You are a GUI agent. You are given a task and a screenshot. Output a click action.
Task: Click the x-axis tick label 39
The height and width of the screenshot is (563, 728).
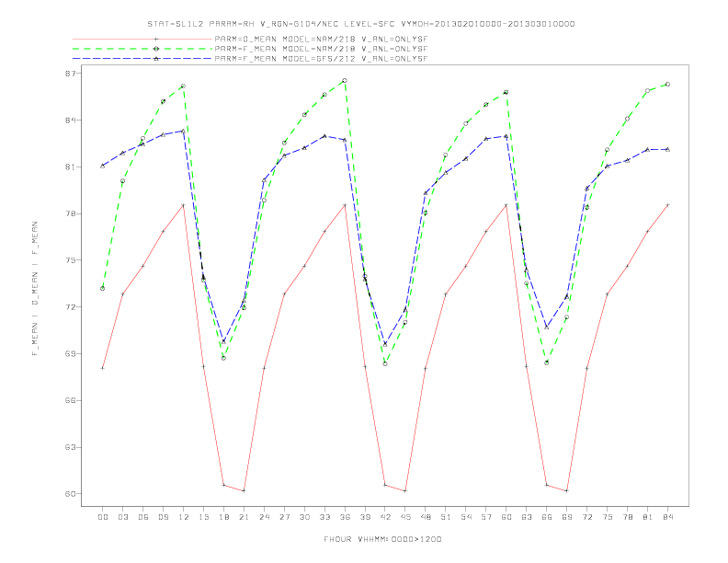point(365,517)
